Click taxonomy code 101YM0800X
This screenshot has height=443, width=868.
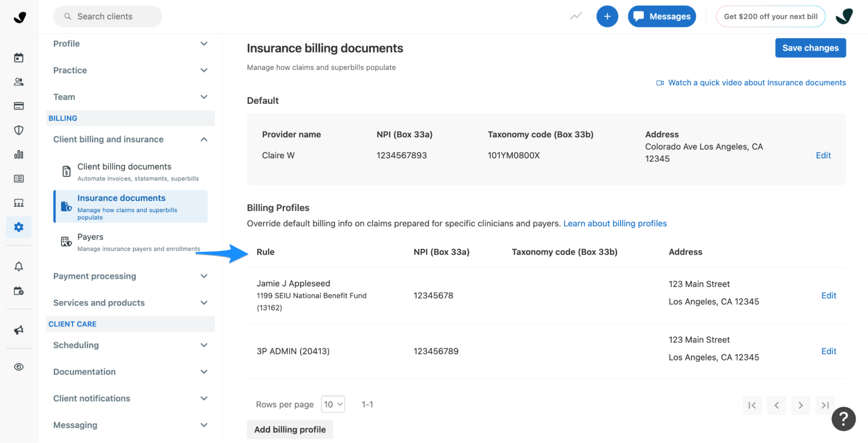(x=514, y=155)
